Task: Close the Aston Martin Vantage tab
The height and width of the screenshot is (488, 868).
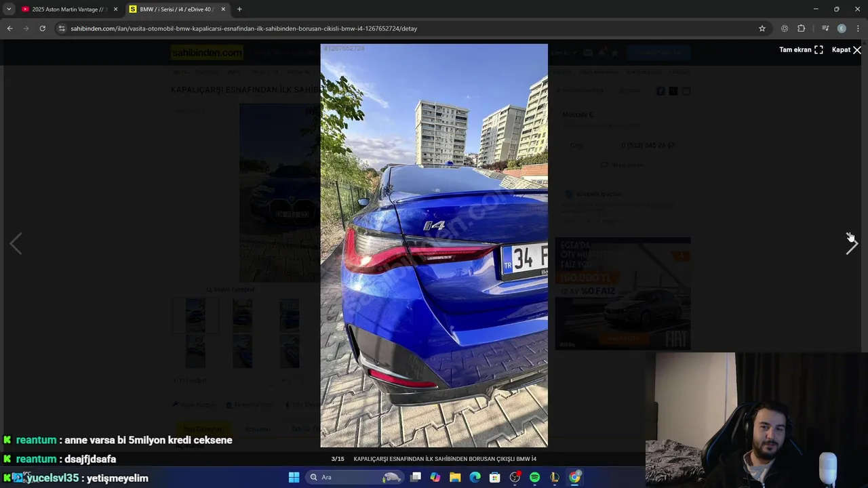Action: tap(115, 9)
